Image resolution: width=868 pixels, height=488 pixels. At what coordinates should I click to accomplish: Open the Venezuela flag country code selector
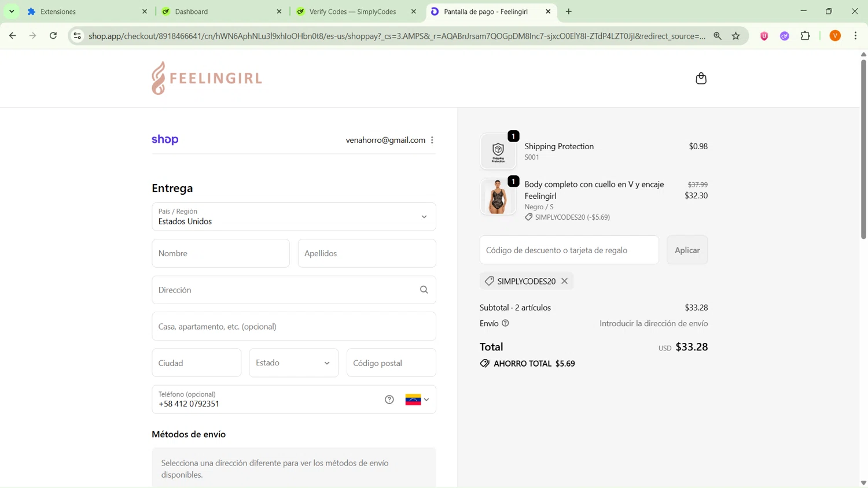(417, 400)
